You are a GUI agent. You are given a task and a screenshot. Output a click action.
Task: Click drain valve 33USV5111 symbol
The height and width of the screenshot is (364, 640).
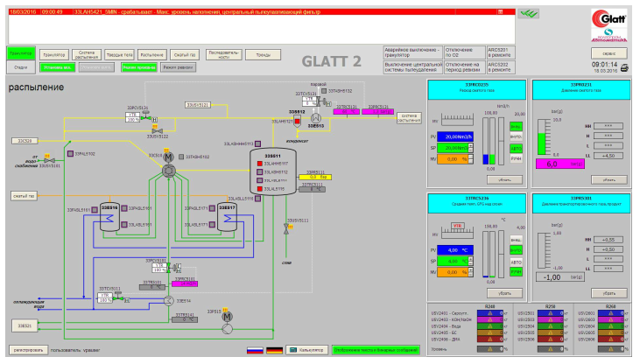[x=286, y=229]
